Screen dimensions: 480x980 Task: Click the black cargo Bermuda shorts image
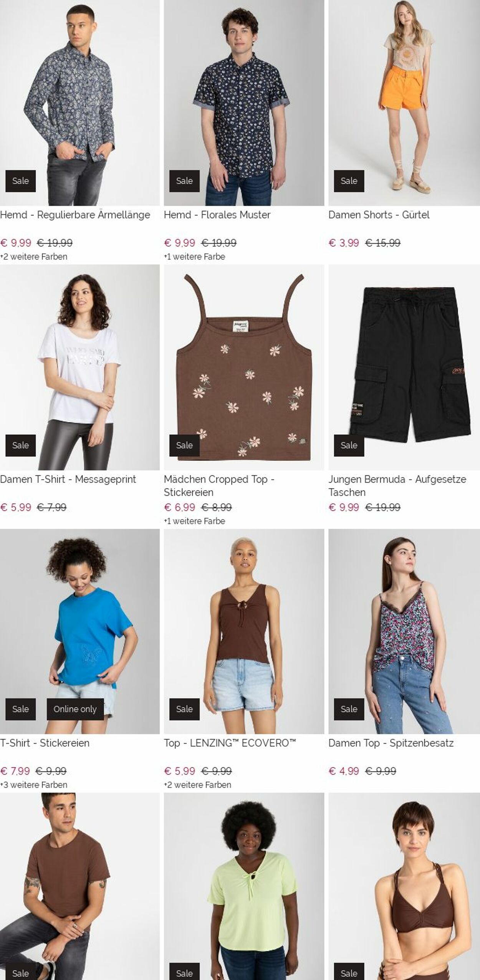[x=404, y=367]
